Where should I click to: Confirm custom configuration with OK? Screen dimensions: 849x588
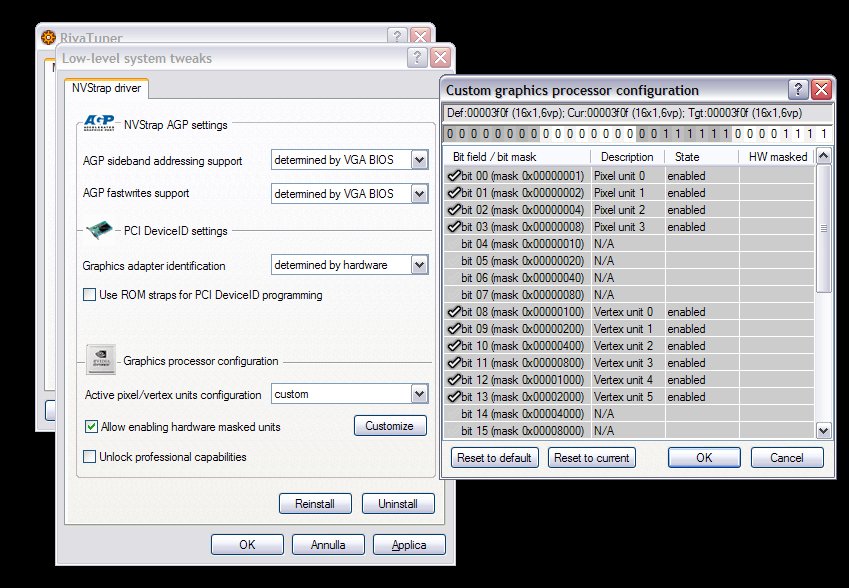[704, 458]
